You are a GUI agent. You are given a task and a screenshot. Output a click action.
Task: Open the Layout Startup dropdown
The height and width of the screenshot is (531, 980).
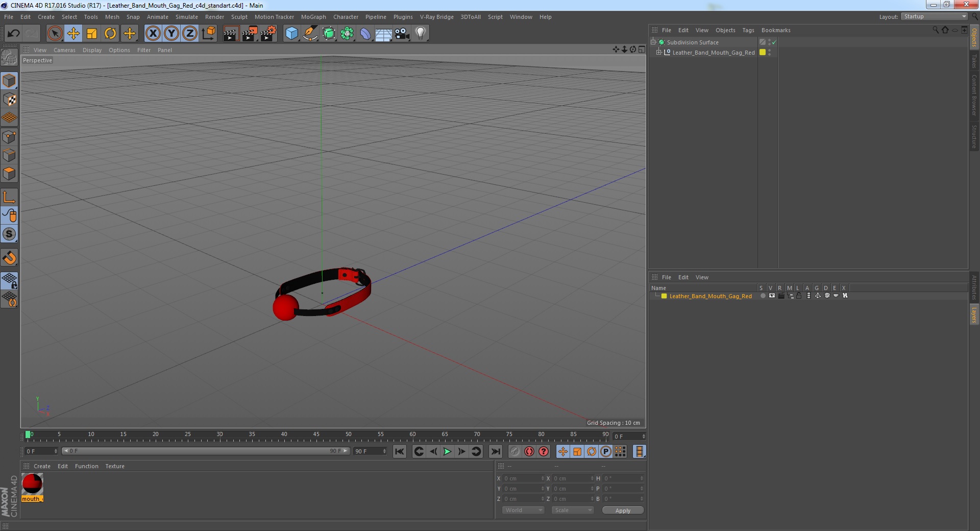pyautogui.click(x=935, y=17)
